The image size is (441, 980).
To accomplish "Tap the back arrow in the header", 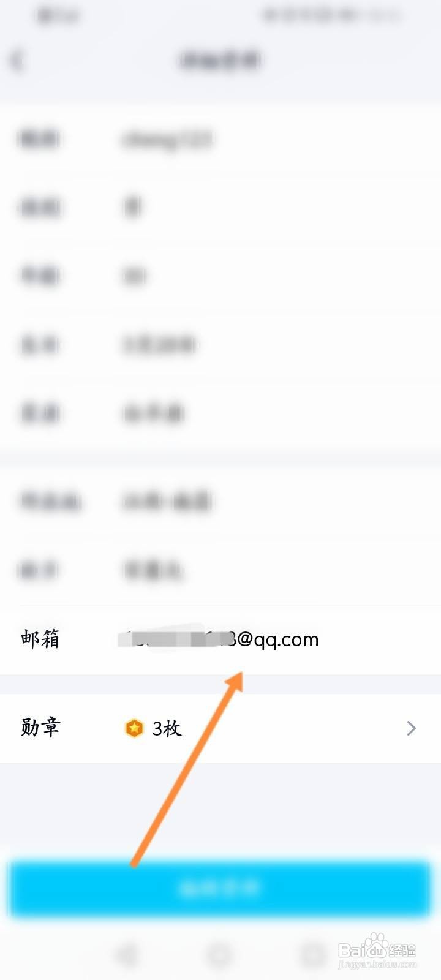I will click(17, 61).
